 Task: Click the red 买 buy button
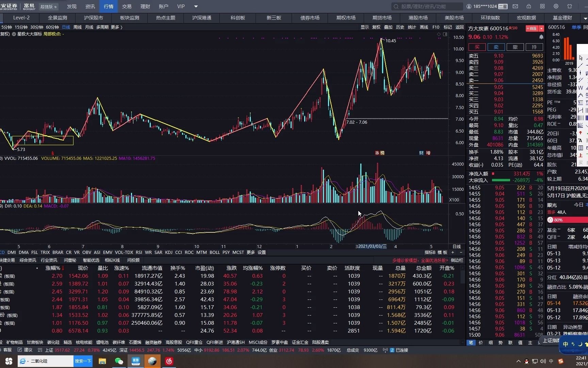click(x=477, y=47)
